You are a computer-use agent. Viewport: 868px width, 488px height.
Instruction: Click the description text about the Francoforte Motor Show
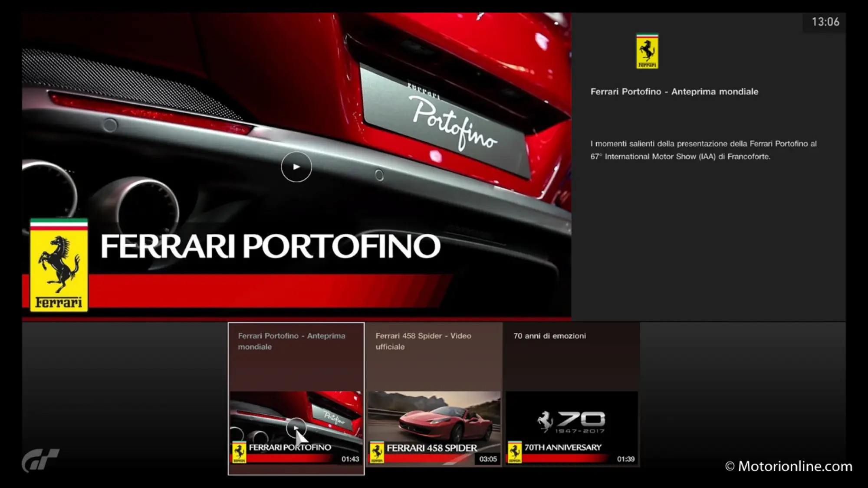pos(704,150)
